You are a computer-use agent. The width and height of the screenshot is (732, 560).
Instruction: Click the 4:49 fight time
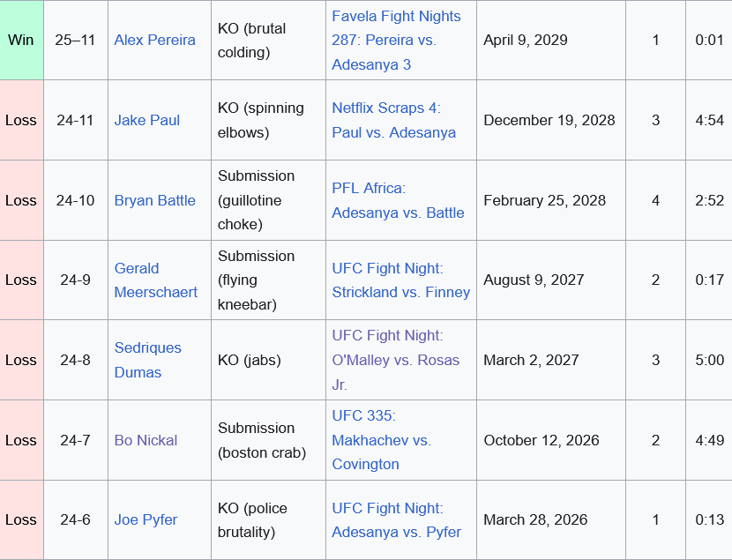click(709, 441)
